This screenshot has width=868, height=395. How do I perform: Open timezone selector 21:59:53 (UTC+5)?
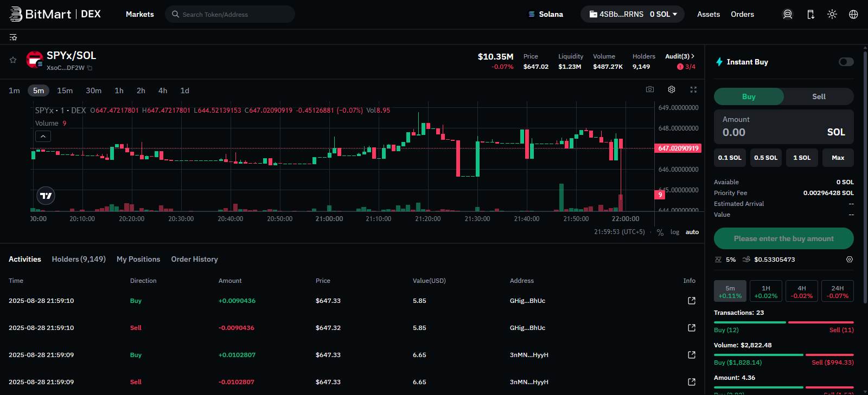pos(620,232)
